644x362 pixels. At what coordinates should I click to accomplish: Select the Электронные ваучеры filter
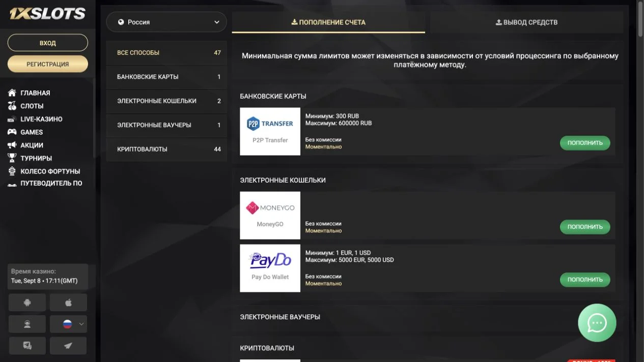point(166,125)
